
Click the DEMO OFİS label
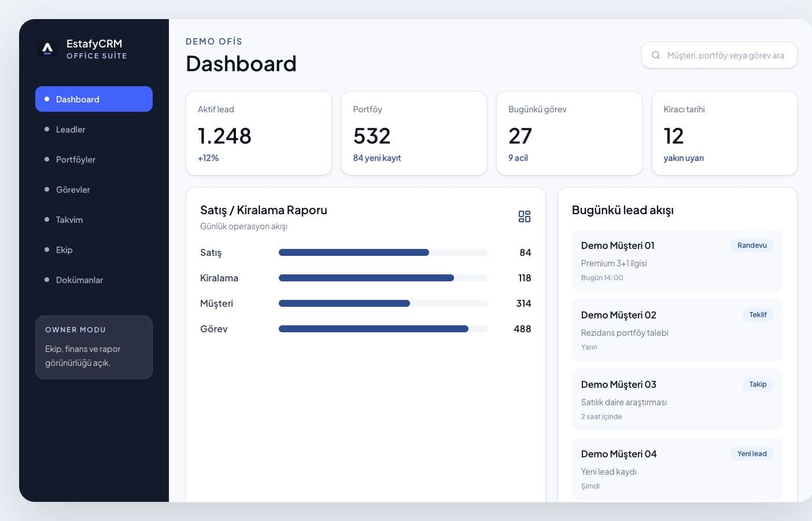[214, 42]
